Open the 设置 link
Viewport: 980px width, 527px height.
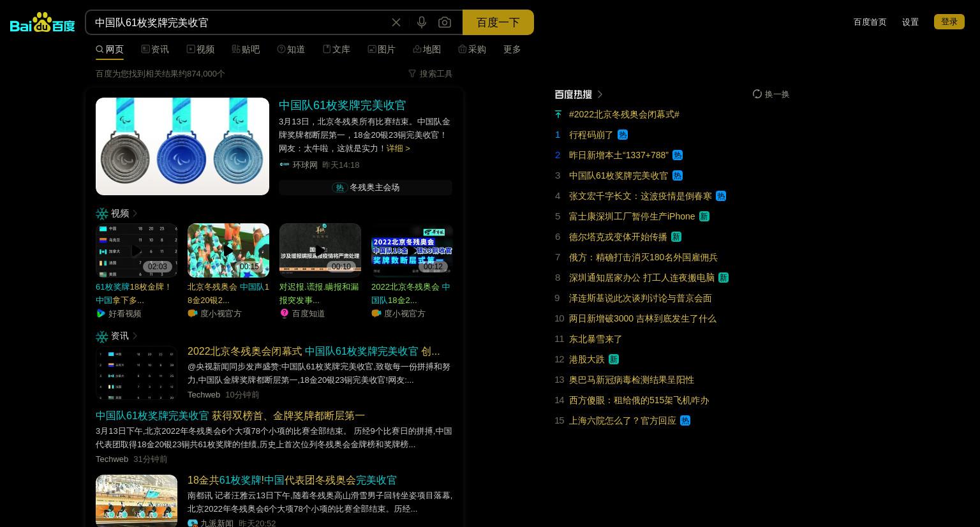[910, 22]
